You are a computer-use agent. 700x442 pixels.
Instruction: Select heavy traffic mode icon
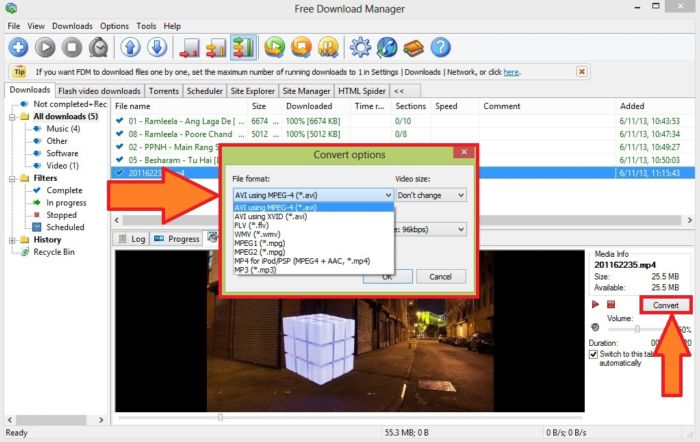click(243, 47)
